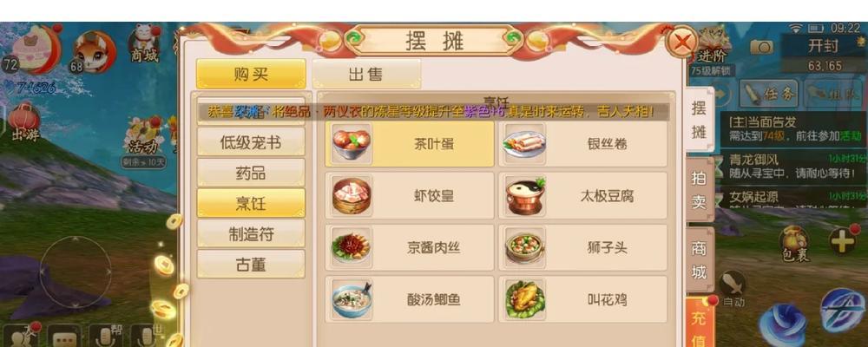
Task: Open the 拍卖 side tab
Action: point(699,190)
